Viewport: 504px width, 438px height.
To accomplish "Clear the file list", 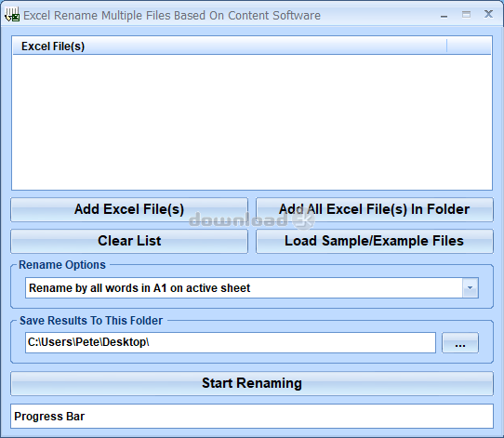I will coord(129,241).
